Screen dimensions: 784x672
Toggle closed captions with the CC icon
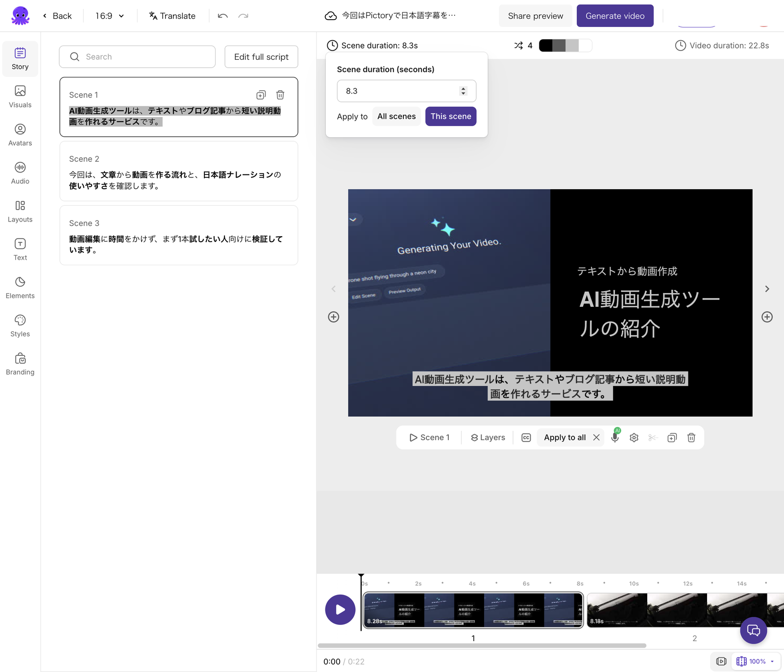click(526, 438)
